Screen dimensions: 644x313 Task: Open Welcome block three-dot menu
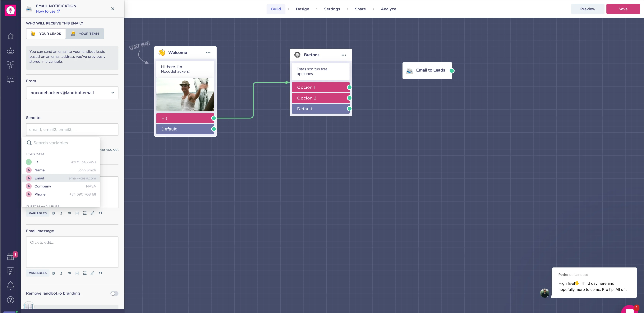coord(208,53)
